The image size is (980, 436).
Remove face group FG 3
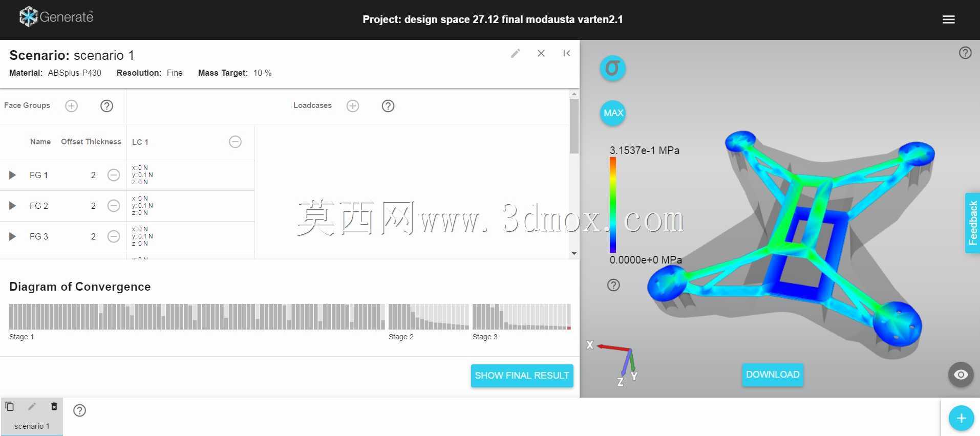tap(114, 236)
